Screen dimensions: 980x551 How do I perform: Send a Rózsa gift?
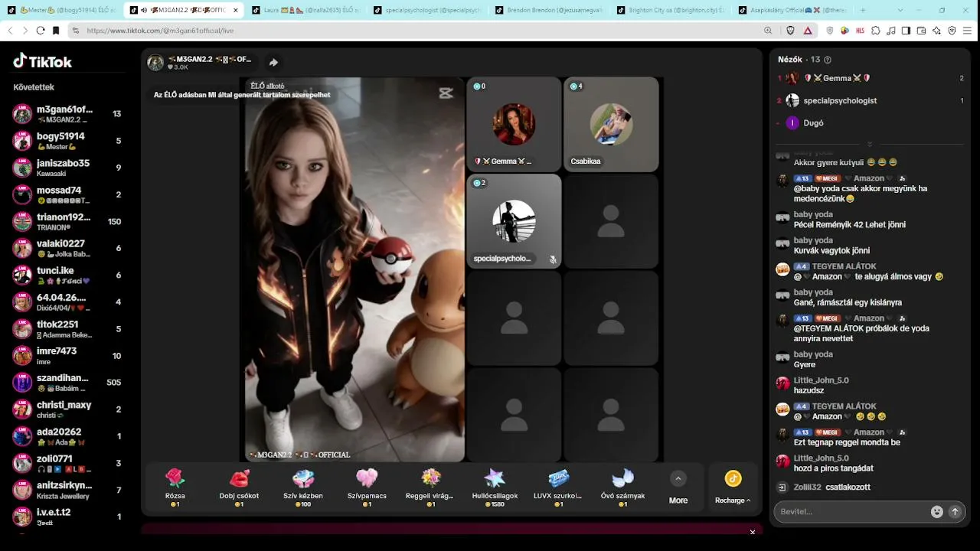(175, 487)
